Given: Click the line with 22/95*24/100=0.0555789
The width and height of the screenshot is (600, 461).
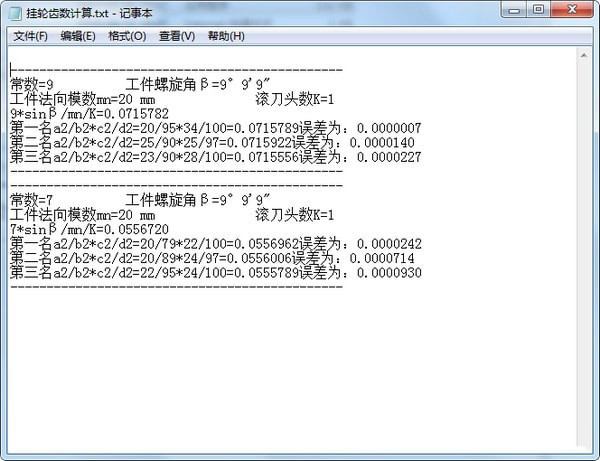Looking at the screenshot, I should click(216, 273).
